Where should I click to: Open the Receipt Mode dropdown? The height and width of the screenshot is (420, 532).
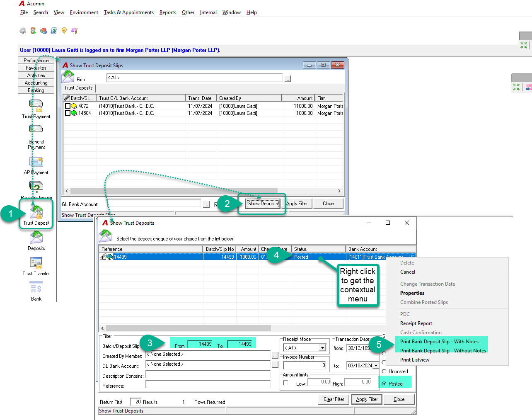coord(322,348)
